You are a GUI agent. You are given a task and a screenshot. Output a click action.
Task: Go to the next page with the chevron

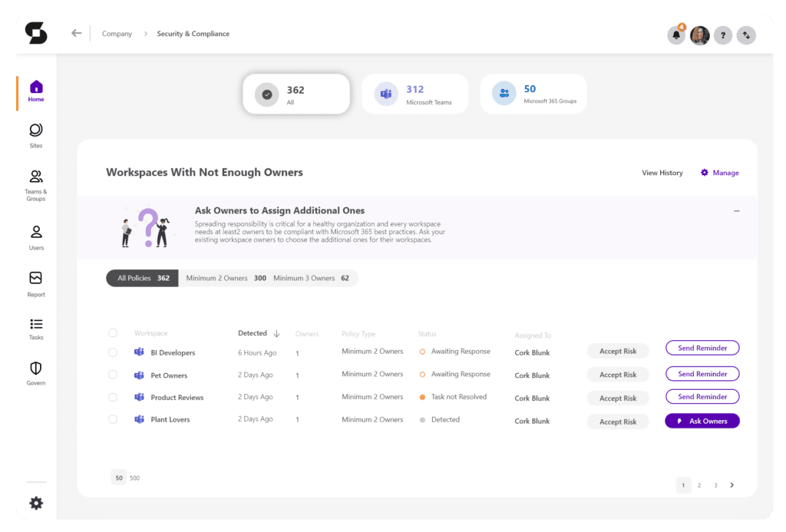(732, 484)
